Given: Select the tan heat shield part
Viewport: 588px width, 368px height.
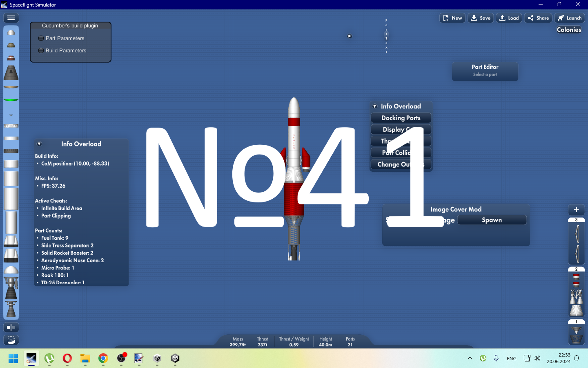Looking at the screenshot, I should tap(11, 87).
